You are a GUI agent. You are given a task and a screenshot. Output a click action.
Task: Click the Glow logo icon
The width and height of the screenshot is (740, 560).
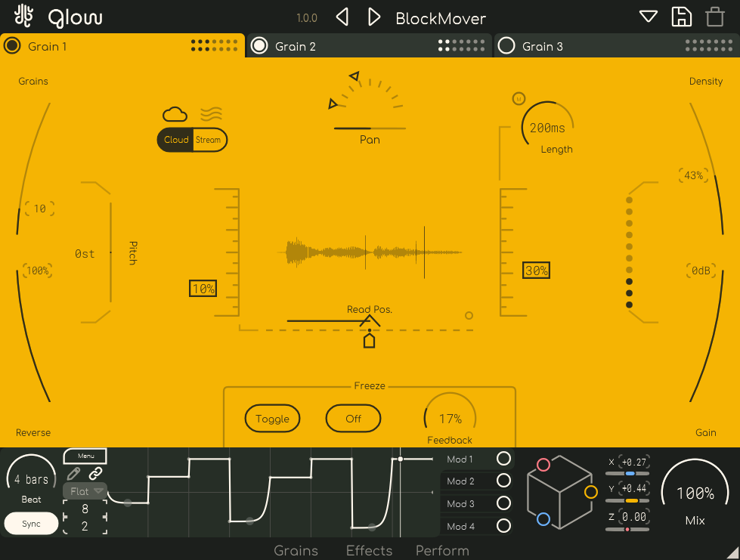[x=23, y=16]
